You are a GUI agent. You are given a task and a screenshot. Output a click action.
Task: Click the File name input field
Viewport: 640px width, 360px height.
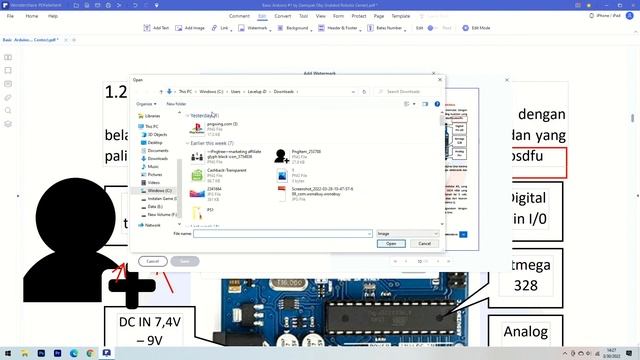click(282, 234)
